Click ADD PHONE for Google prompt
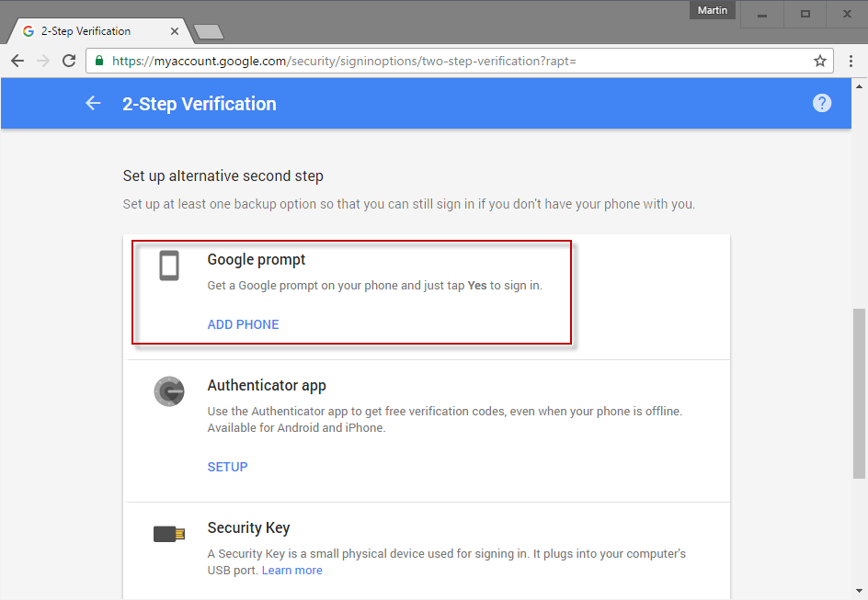This screenshot has width=868, height=600. (243, 324)
